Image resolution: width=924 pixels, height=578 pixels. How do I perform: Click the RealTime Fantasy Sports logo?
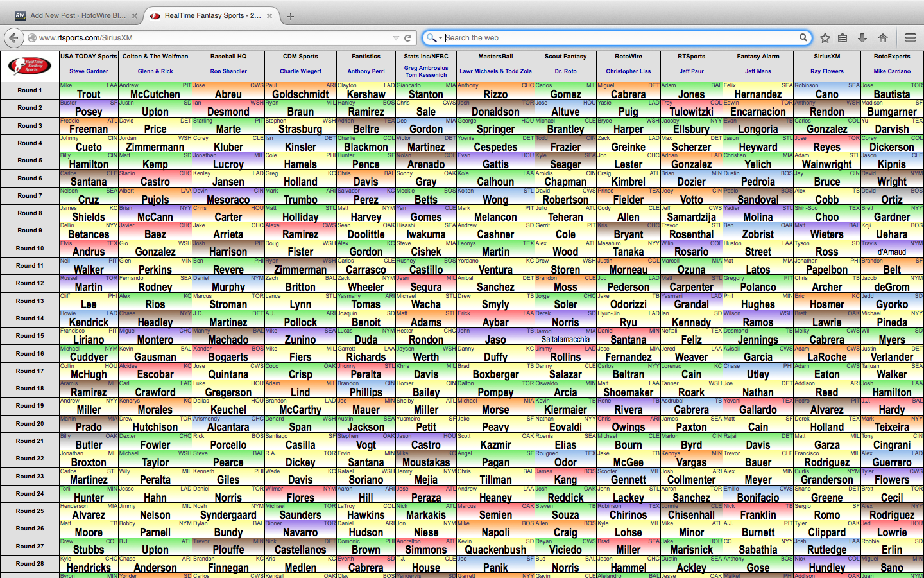point(30,66)
